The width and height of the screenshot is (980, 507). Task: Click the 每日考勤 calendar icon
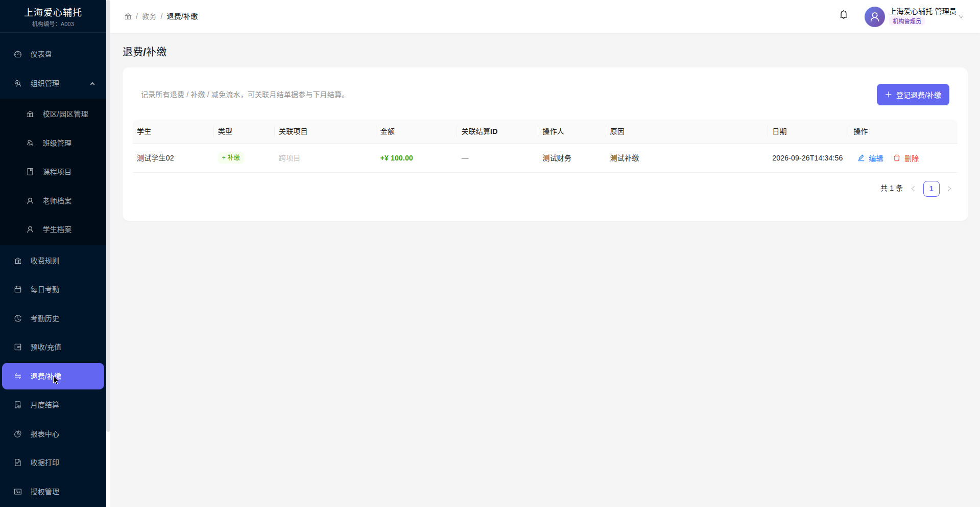(18, 289)
